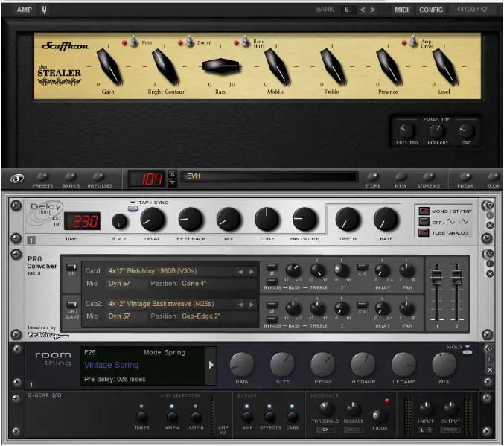The image size is (504, 446).
Task: Toggle the Push switch on the amp
Action: 134,42
